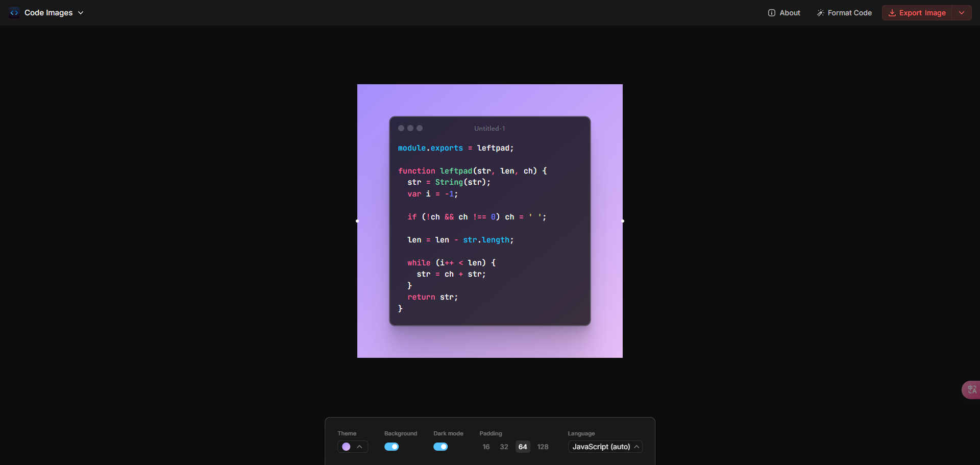
Task: Click the info icon beside About
Action: (x=772, y=13)
